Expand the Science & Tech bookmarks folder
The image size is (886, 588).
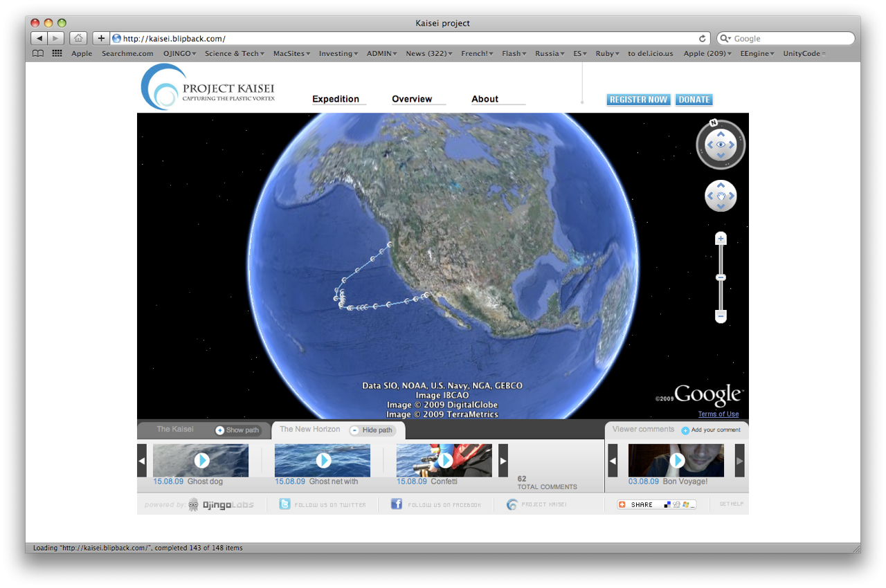(x=235, y=53)
